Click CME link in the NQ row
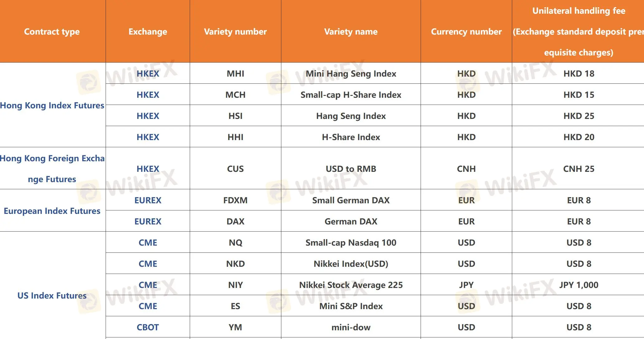 148,243
